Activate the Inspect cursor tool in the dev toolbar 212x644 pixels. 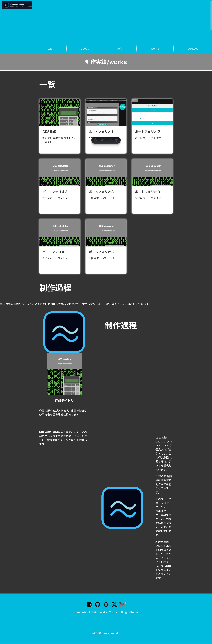click(102, 140)
